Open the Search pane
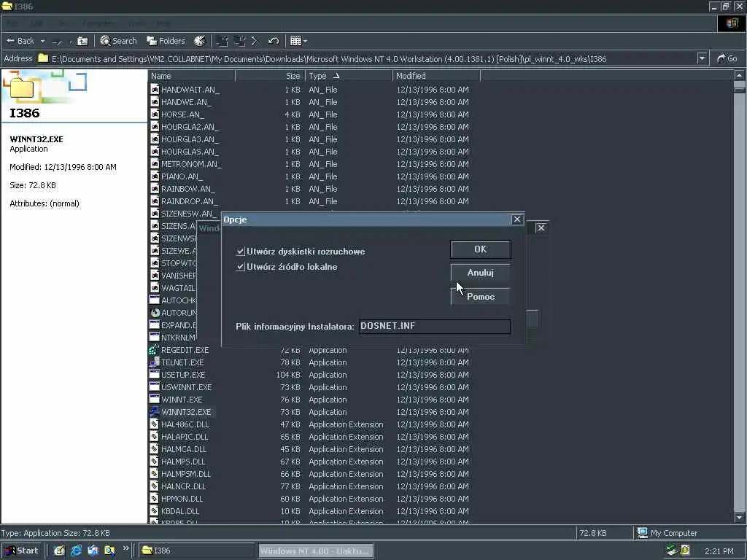747x560 pixels. [x=119, y=41]
